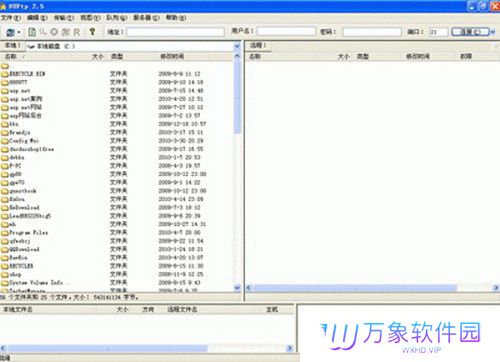Click the queue pane horizontal scrollbar thumb
500x362 pixels.
tap(107, 348)
